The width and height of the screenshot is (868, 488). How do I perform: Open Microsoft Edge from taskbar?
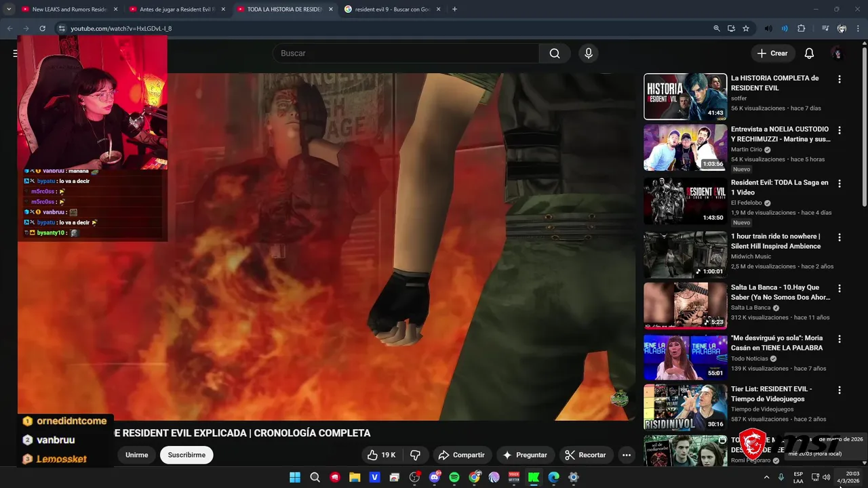[x=553, y=477]
